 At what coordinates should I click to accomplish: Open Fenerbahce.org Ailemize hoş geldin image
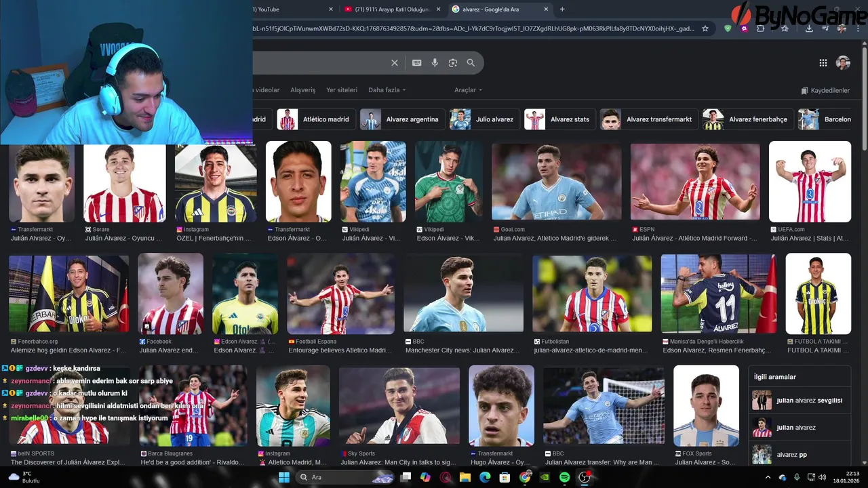[68, 293]
